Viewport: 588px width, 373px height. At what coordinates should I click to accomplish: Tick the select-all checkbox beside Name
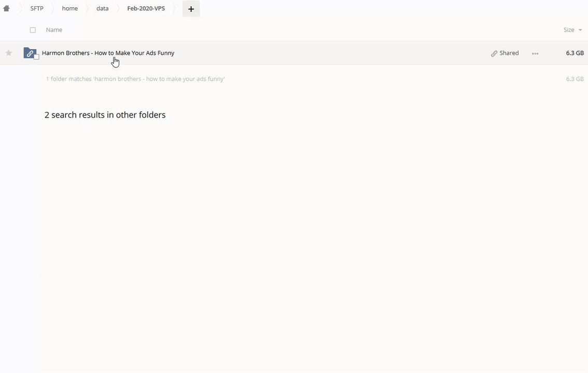[33, 30]
